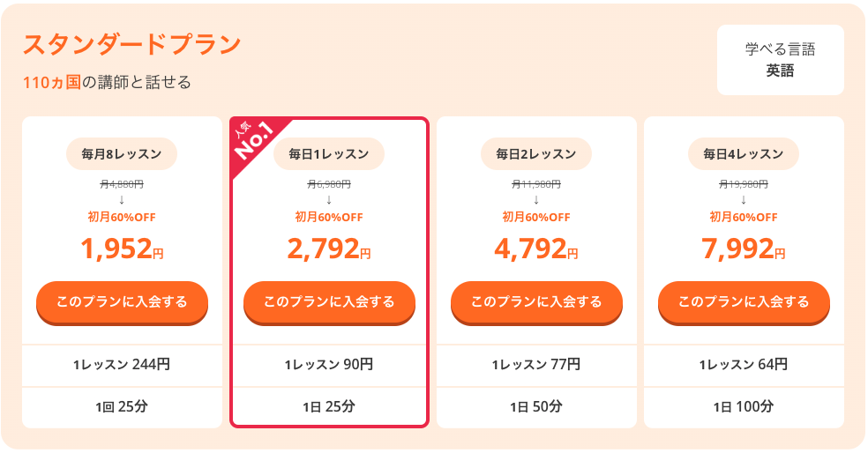The height and width of the screenshot is (453, 868).
Task: Click the 1日 50分 row
Action: pyautogui.click(x=536, y=407)
